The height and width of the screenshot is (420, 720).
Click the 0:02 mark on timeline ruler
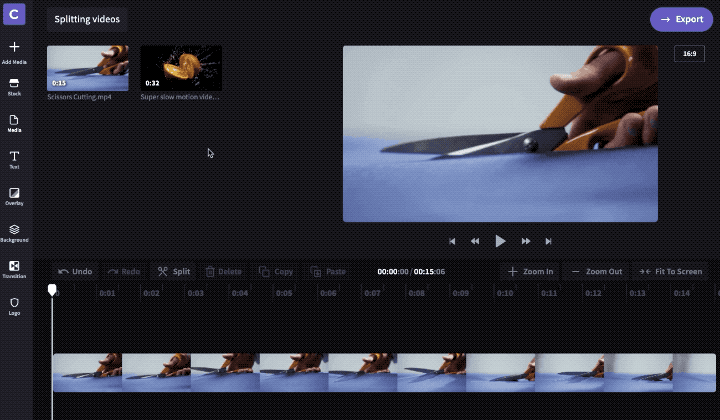coord(151,293)
